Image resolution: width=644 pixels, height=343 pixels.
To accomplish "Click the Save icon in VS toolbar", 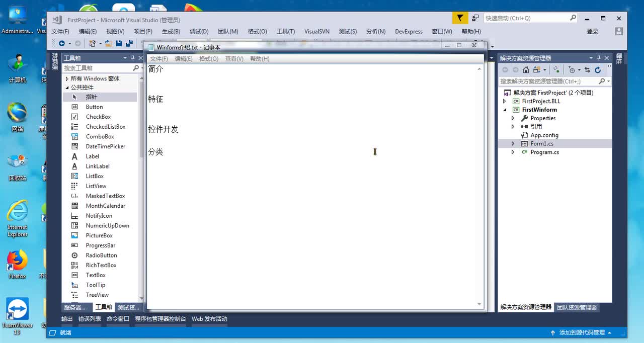I will point(119,44).
